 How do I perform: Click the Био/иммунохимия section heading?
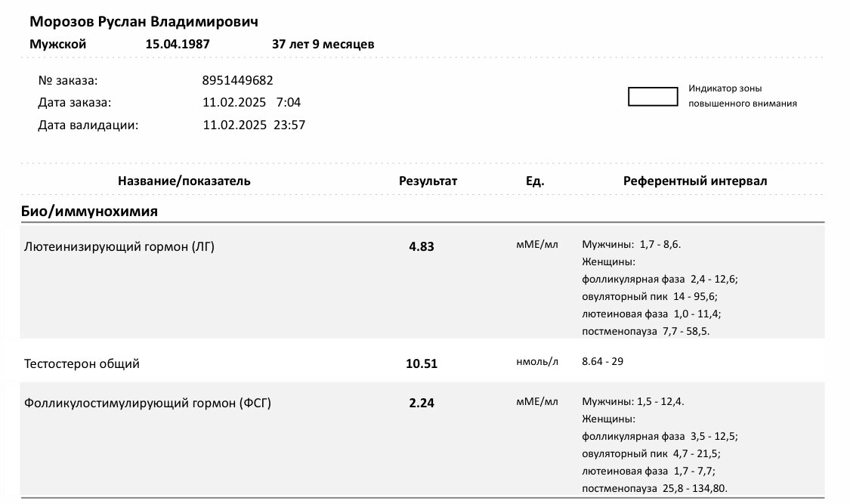[x=89, y=212]
